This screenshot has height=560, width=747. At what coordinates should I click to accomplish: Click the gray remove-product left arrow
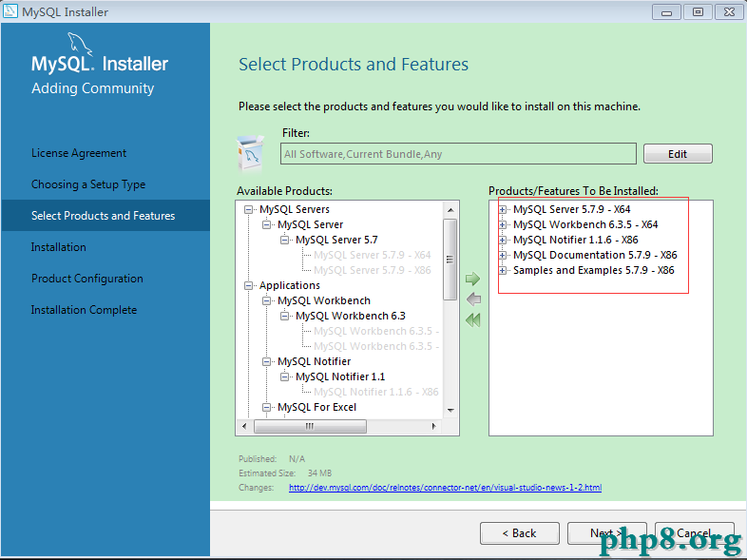coord(473,299)
